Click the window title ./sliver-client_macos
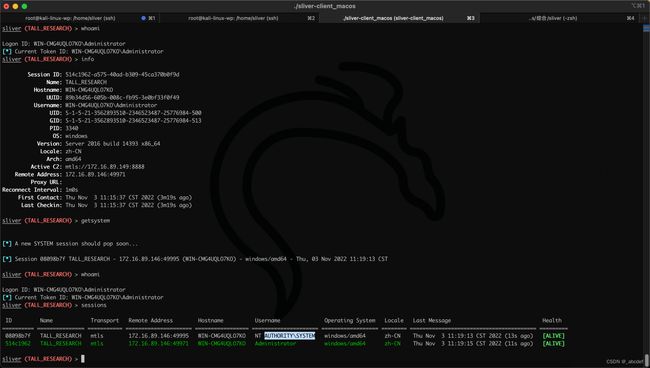The image size is (650, 368). pyautogui.click(x=325, y=6)
